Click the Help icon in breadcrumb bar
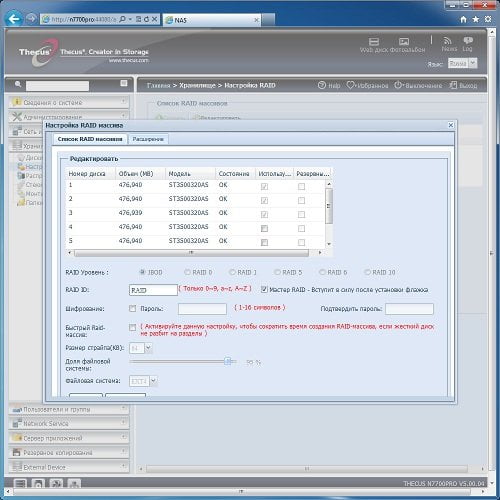 [322, 85]
